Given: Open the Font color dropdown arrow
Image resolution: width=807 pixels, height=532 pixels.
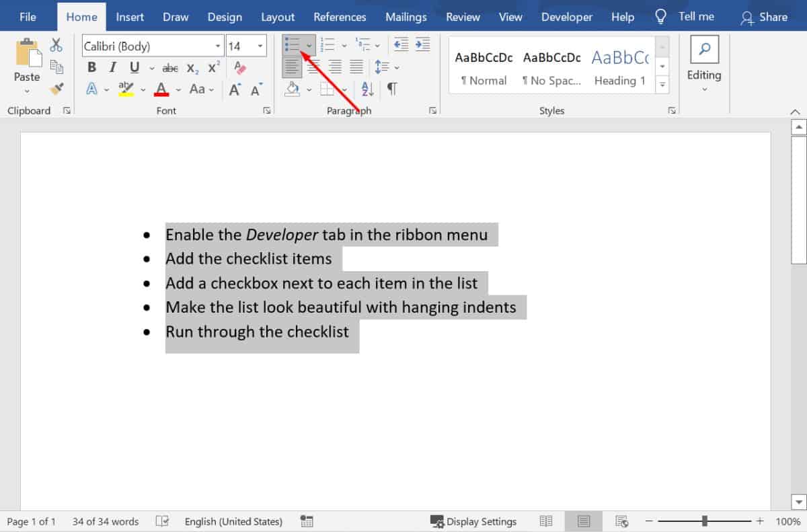Looking at the screenshot, I should 178,89.
